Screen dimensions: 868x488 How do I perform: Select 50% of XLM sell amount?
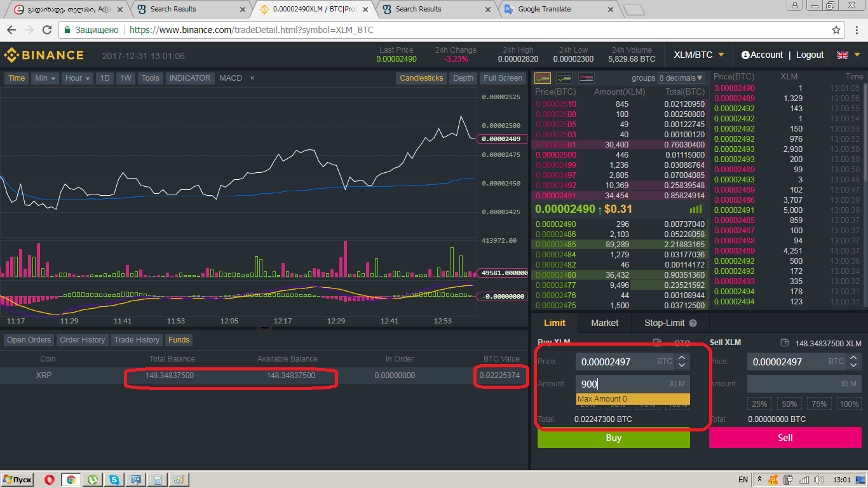tap(789, 404)
